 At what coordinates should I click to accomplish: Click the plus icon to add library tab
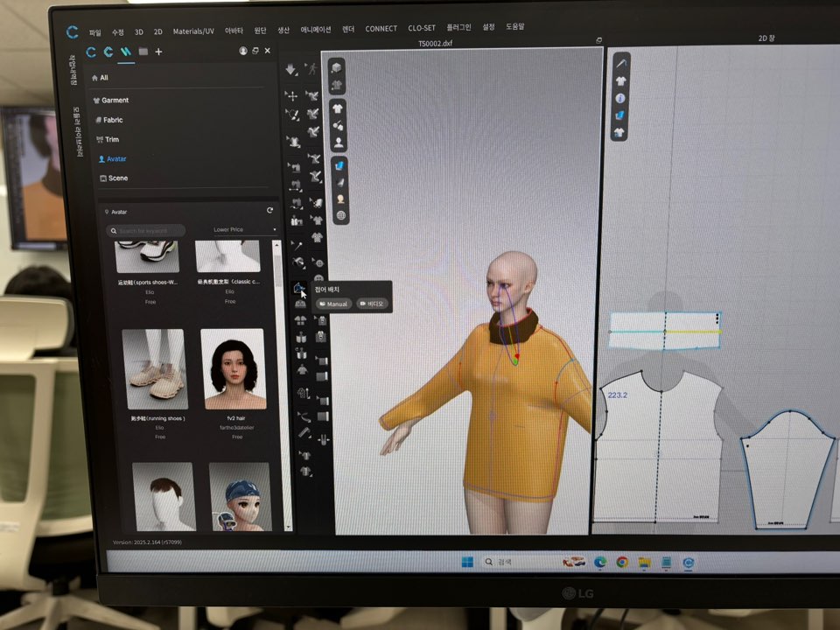(x=158, y=52)
